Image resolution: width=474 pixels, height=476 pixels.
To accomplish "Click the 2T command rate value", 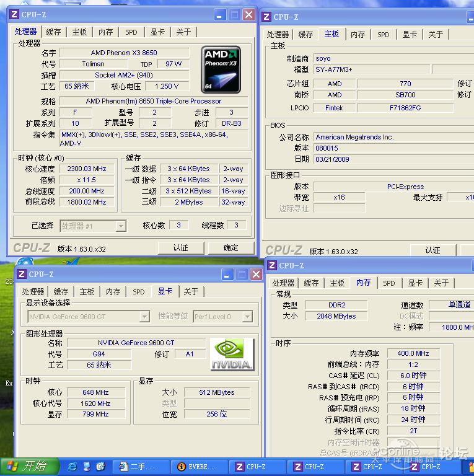I will point(413,431).
